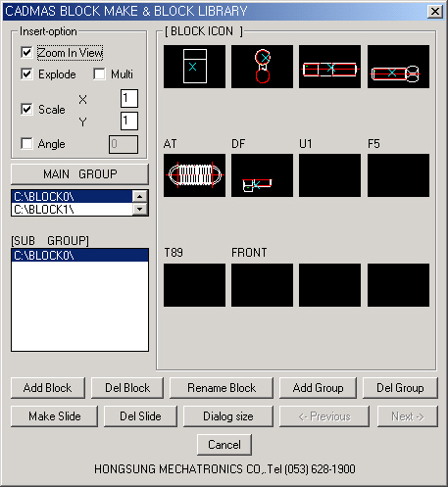
Task: Select C:\BLOCK0\ in sub group list
Action: pyautogui.click(x=79, y=255)
